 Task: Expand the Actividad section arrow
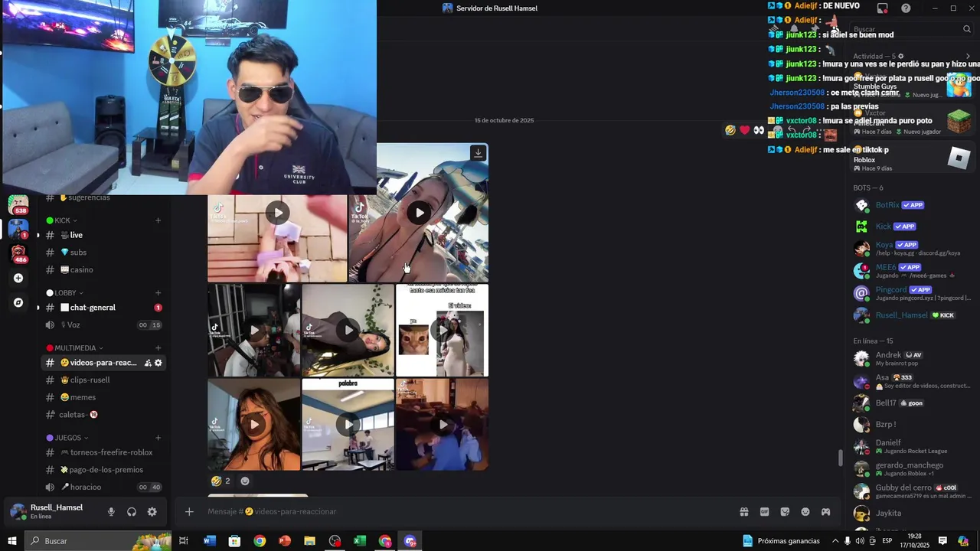point(968,56)
